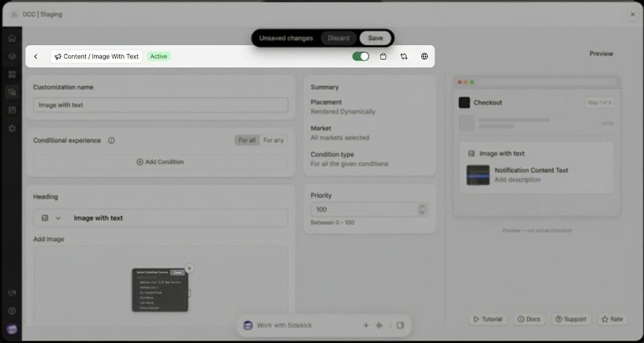Click the plus icon in the Sidekick bar
The image size is (644, 343).
coord(366,325)
